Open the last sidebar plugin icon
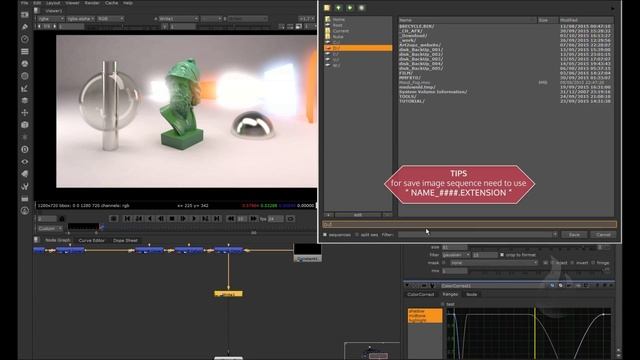This screenshot has height=360, width=640. (x=24, y=211)
